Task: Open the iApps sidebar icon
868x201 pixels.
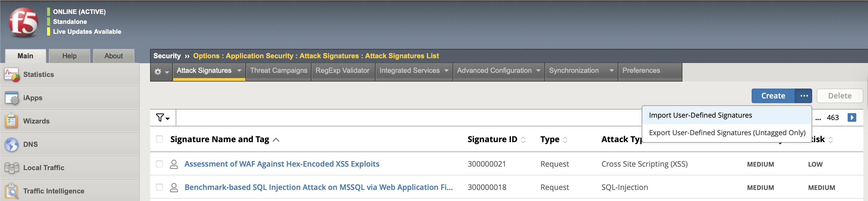Action: coord(11,98)
